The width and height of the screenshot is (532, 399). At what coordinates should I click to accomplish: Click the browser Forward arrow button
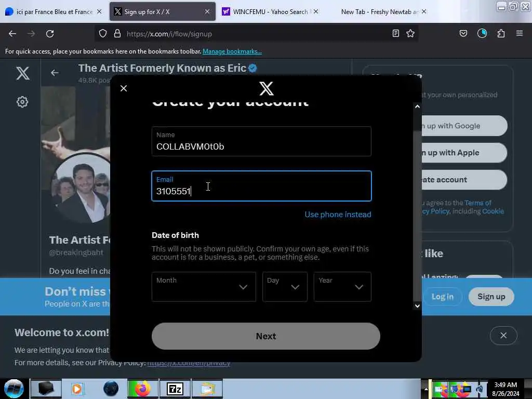(31, 34)
